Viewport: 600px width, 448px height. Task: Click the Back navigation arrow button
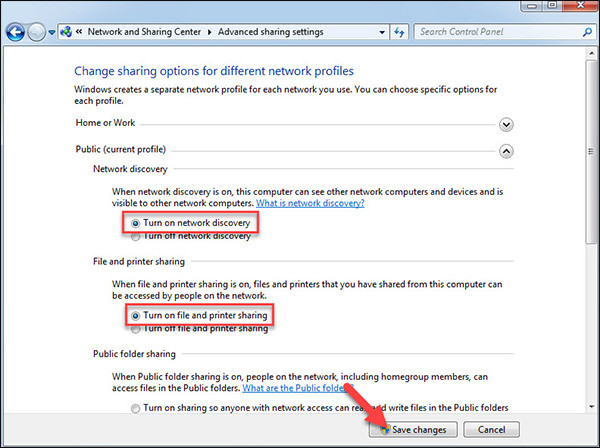click(15, 32)
